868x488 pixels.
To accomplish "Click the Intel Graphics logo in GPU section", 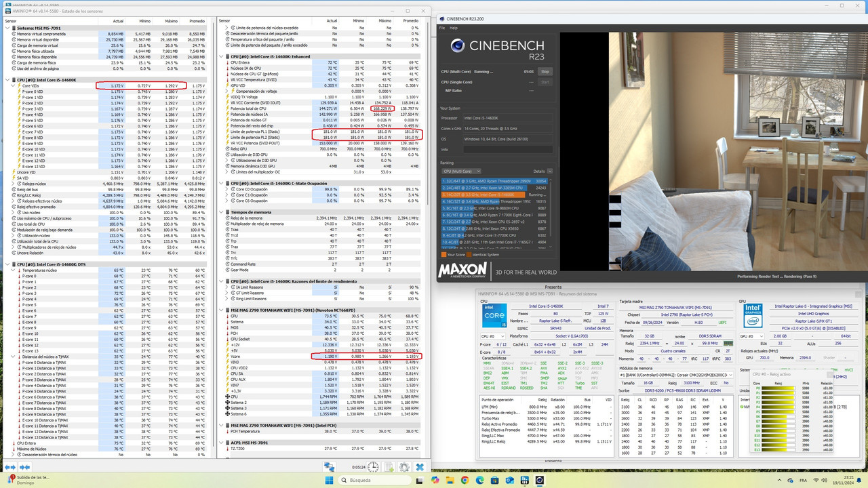I will click(753, 316).
